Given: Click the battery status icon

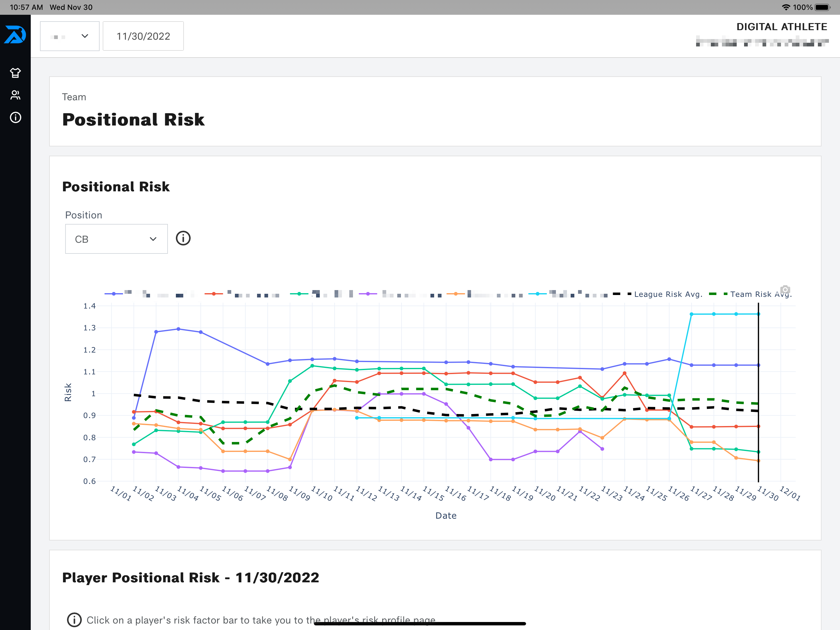Looking at the screenshot, I should (x=822, y=7).
